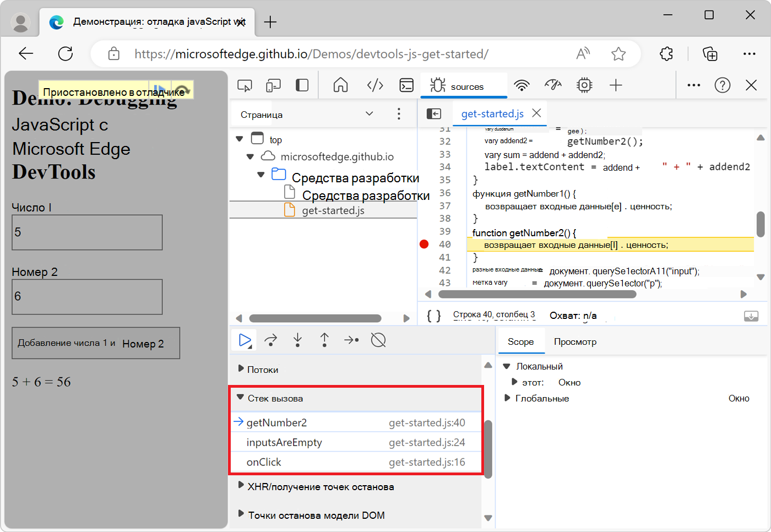Select the get-started.js editor tab
The height and width of the screenshot is (532, 771).
pyautogui.click(x=492, y=114)
